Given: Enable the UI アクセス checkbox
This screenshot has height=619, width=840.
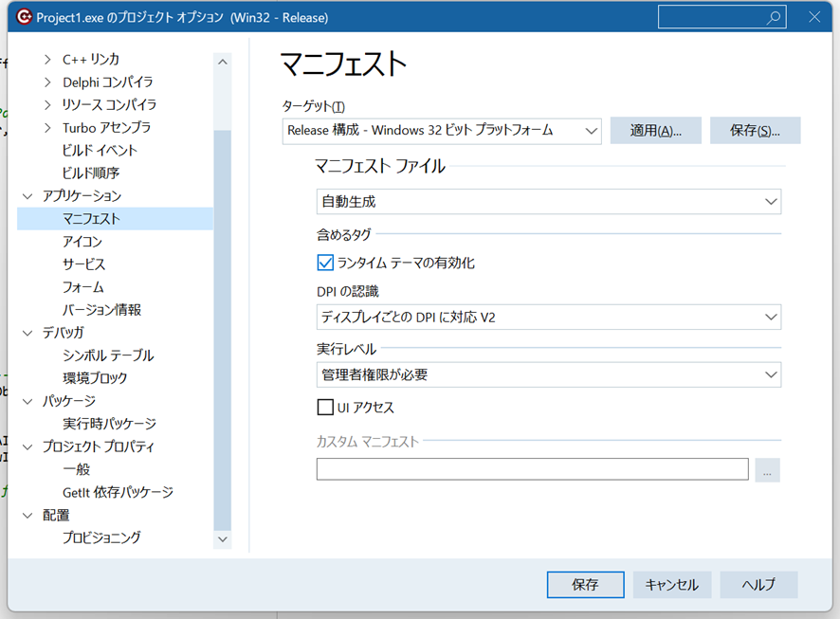Looking at the screenshot, I should (325, 408).
